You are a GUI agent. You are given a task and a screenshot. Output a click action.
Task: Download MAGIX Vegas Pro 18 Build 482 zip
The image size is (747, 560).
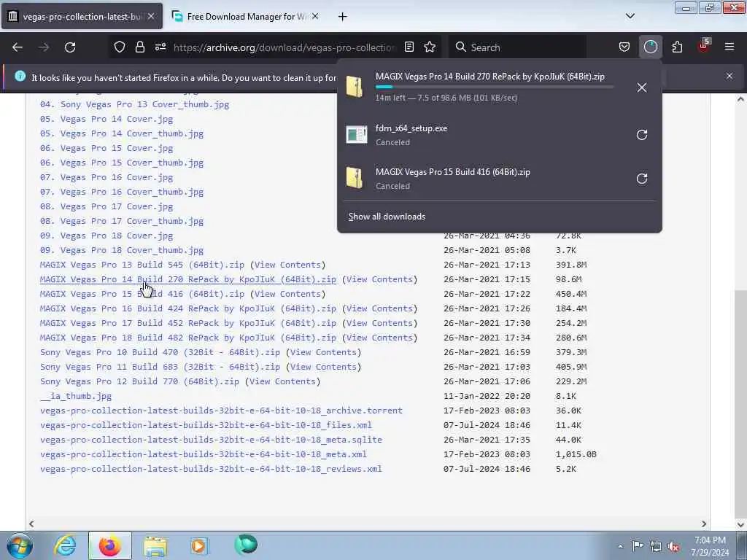(188, 338)
